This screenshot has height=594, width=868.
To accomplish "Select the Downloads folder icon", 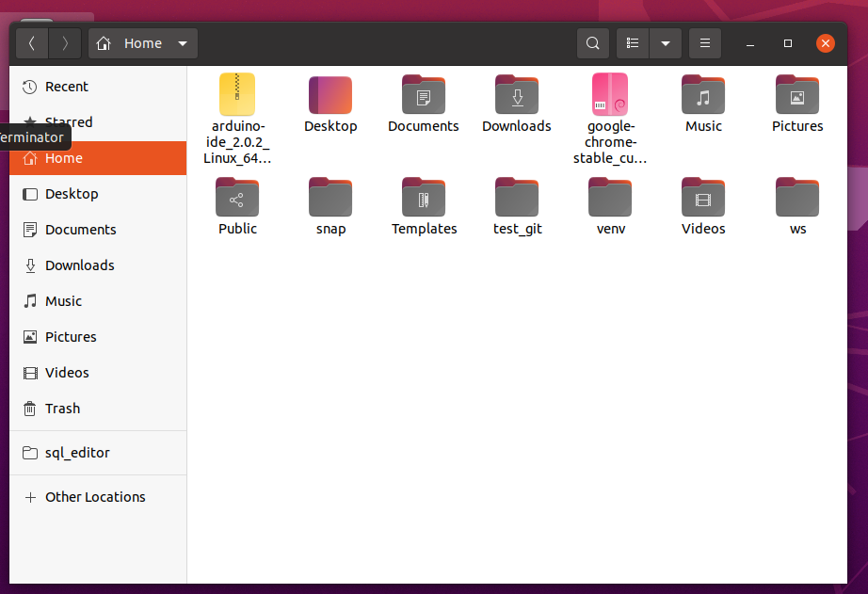I will pos(517,95).
